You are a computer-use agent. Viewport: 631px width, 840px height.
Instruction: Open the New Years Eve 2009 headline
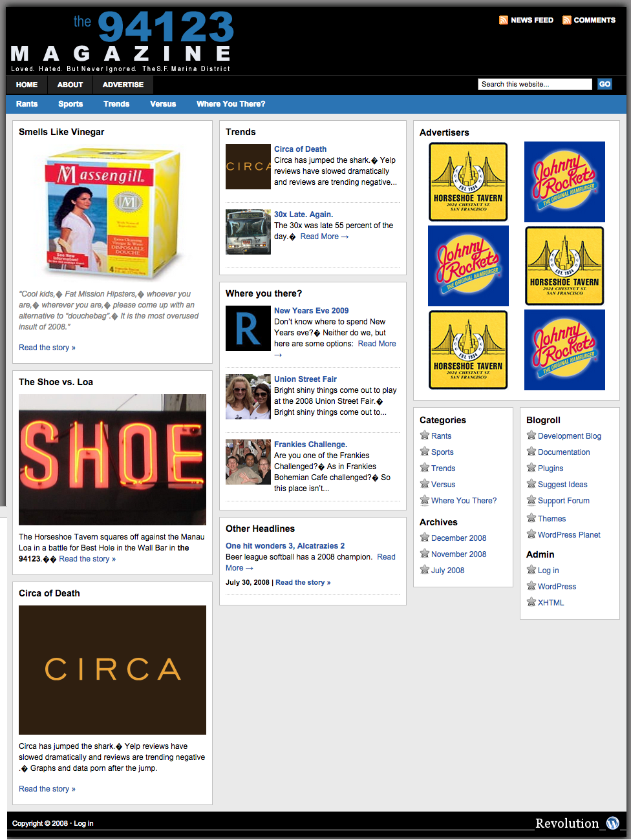311,311
